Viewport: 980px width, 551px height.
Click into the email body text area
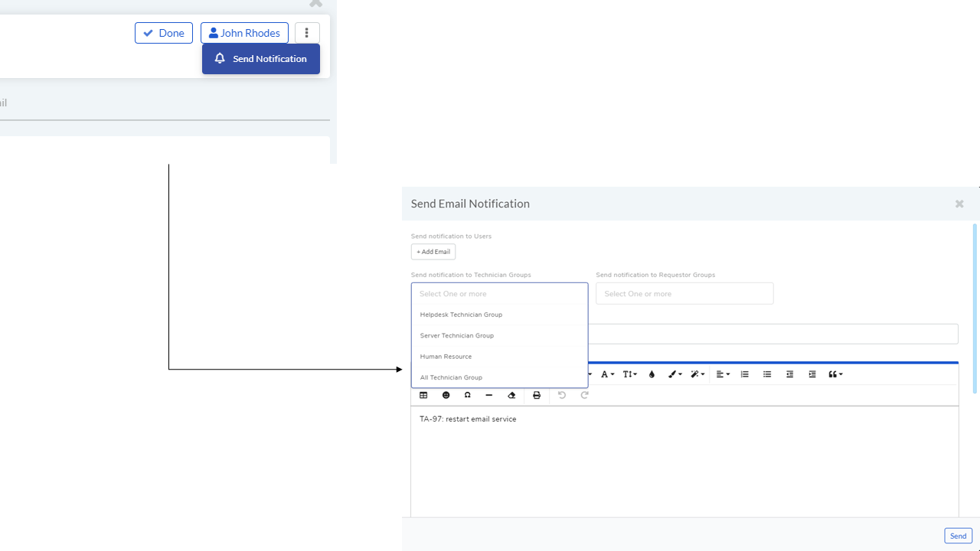click(684, 461)
